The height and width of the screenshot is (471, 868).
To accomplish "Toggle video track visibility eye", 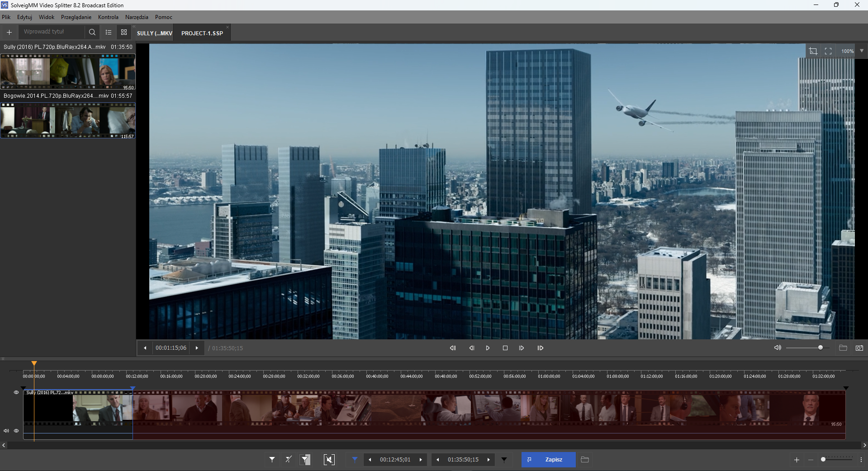I will pos(16,392).
